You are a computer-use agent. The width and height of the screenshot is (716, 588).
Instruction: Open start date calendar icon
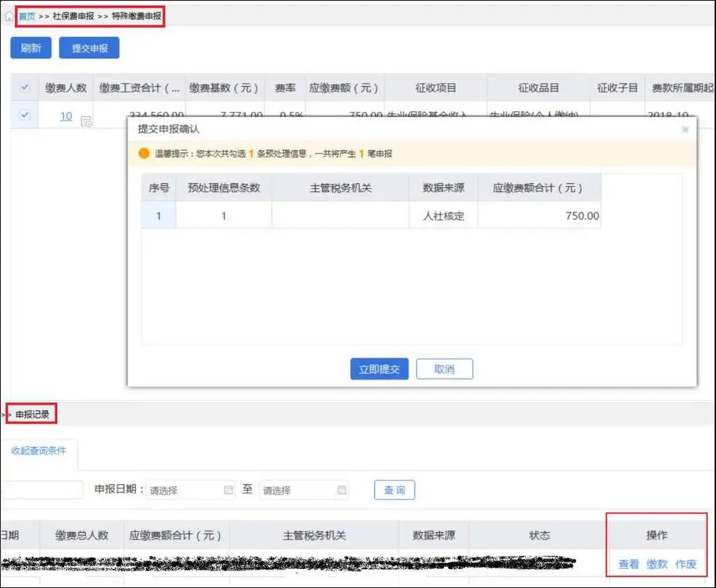pos(228,490)
